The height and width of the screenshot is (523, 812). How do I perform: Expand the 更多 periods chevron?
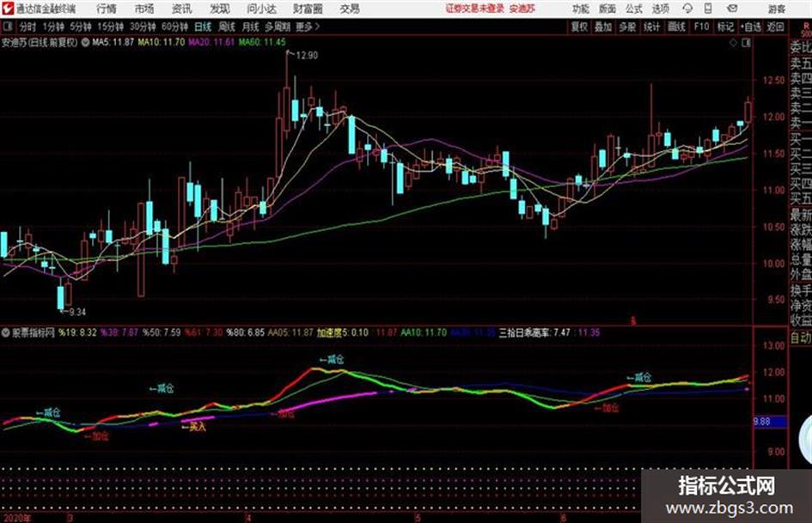coord(308,27)
